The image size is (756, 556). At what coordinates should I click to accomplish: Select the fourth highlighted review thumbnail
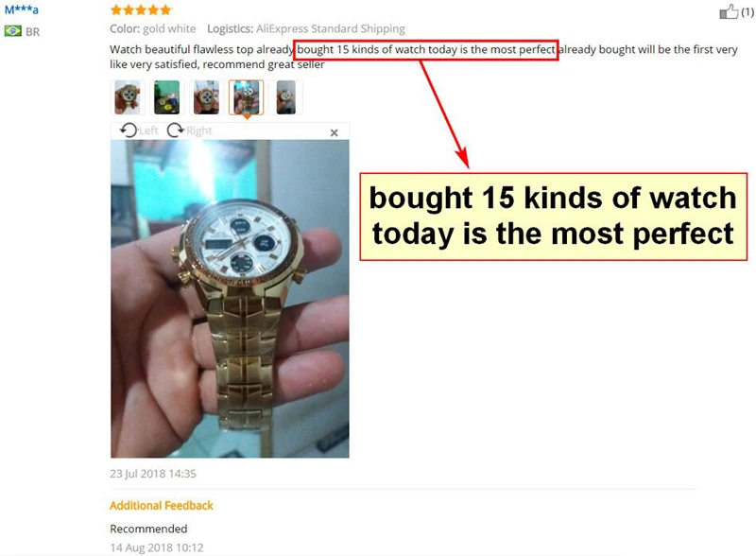246,97
